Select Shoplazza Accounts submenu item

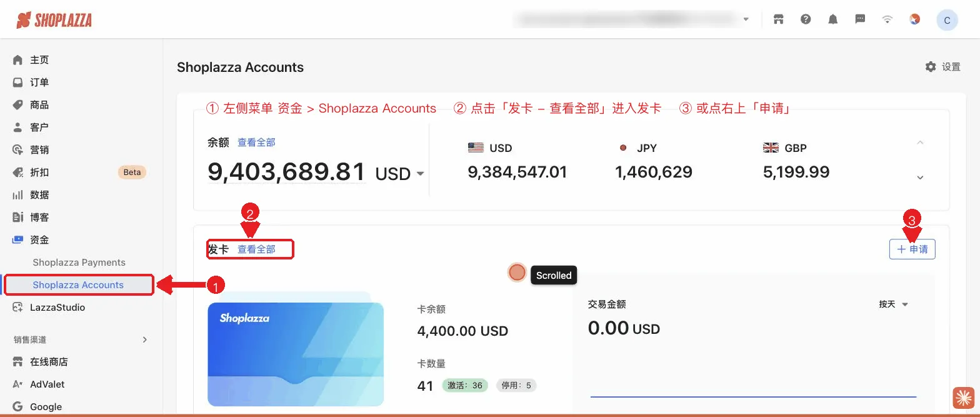[x=79, y=285]
